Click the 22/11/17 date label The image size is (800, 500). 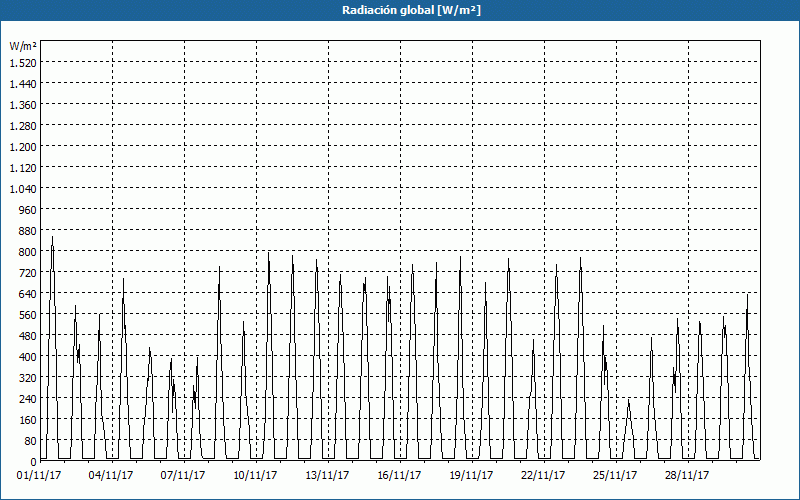click(543, 476)
